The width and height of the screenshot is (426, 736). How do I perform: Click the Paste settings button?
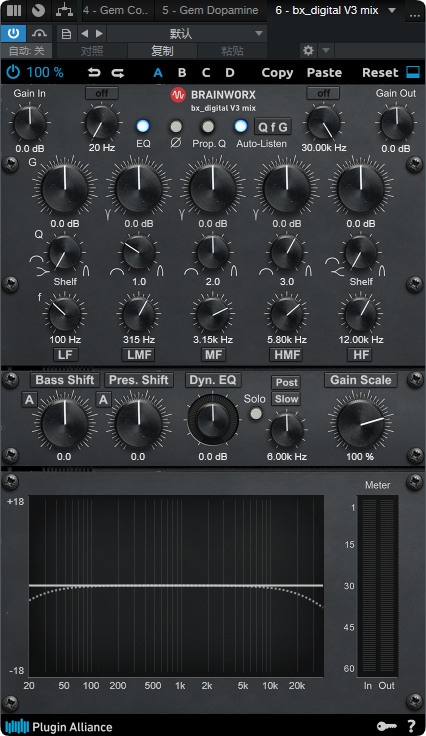[324, 73]
